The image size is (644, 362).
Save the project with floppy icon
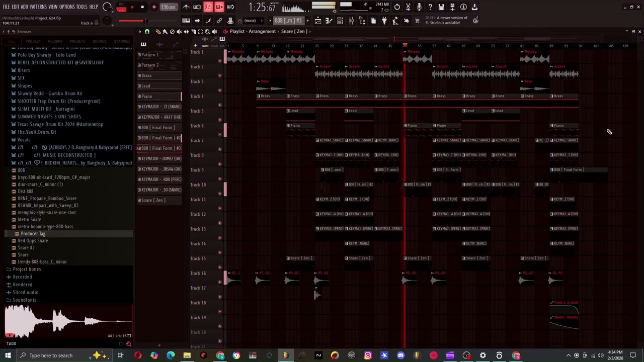coord(441,7)
